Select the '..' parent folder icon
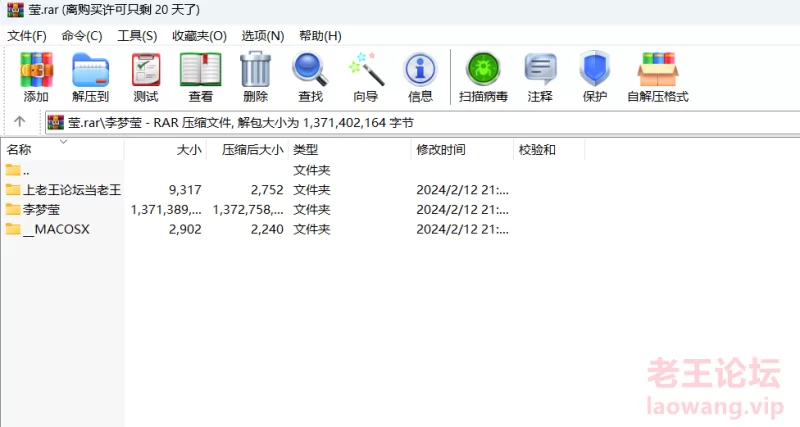 [13, 169]
